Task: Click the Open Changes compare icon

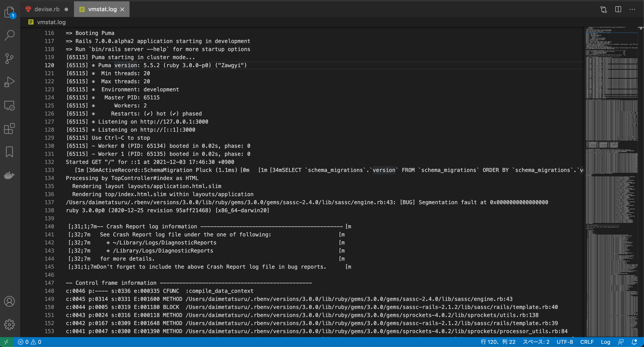Action: 603,9
